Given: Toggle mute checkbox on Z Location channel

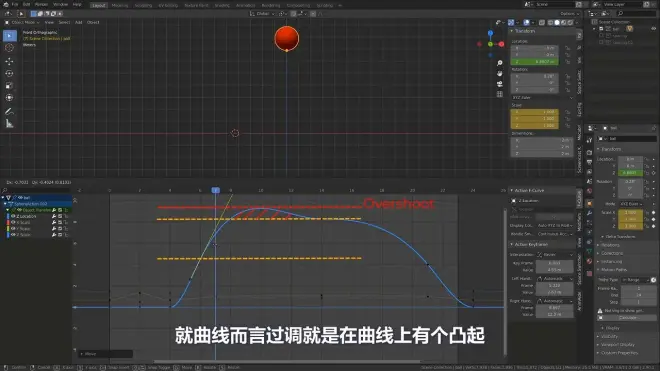Looking at the screenshot, I should point(60,216).
